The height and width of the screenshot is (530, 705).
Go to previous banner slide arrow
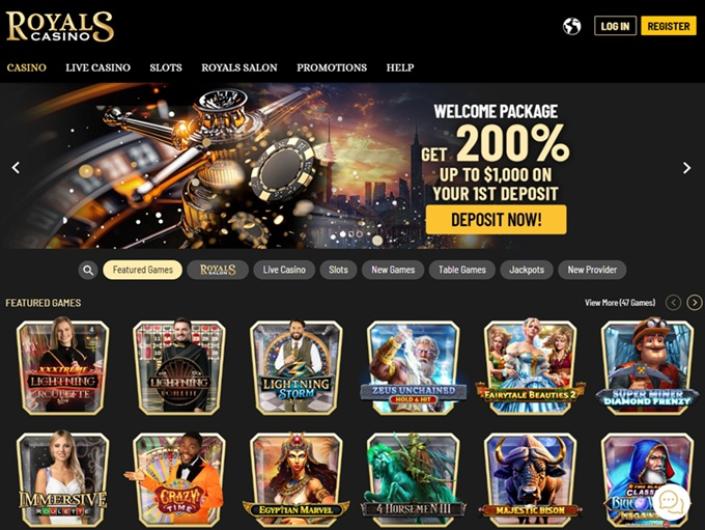(x=16, y=168)
